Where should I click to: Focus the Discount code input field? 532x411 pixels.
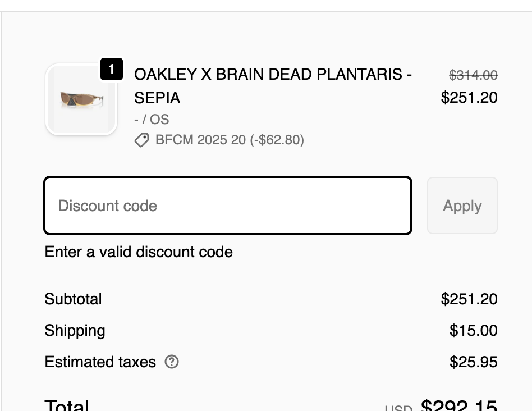228,206
